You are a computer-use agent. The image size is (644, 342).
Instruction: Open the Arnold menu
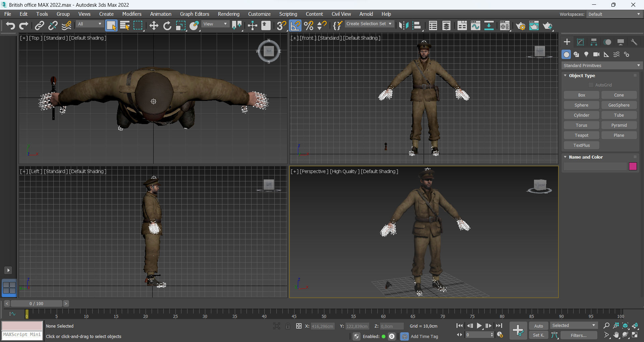click(x=366, y=14)
